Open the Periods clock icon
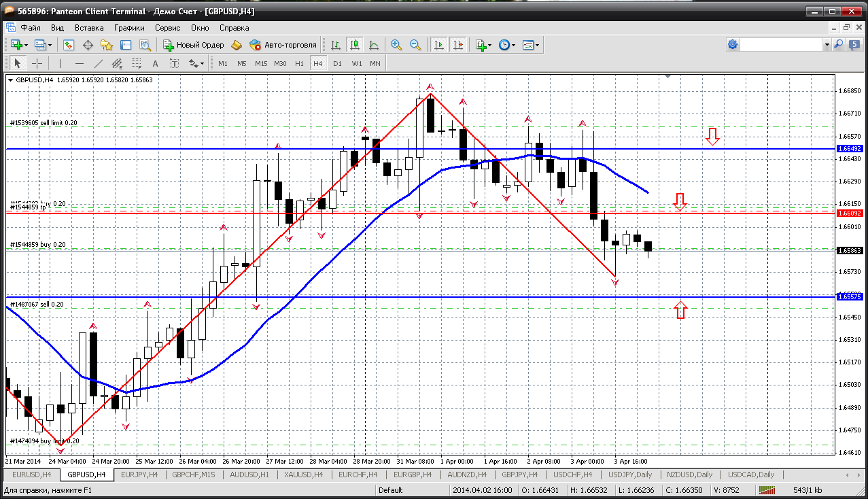 click(x=504, y=45)
